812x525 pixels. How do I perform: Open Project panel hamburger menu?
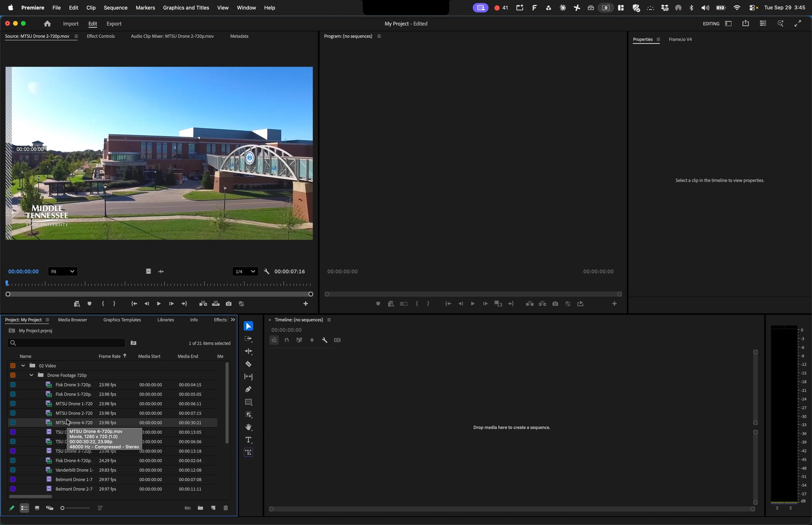pos(47,320)
